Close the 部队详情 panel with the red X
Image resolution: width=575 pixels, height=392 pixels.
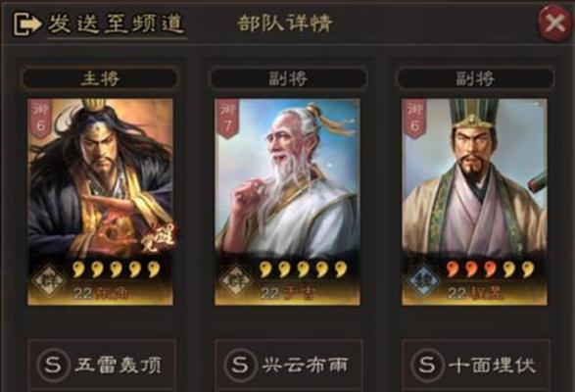click(554, 24)
